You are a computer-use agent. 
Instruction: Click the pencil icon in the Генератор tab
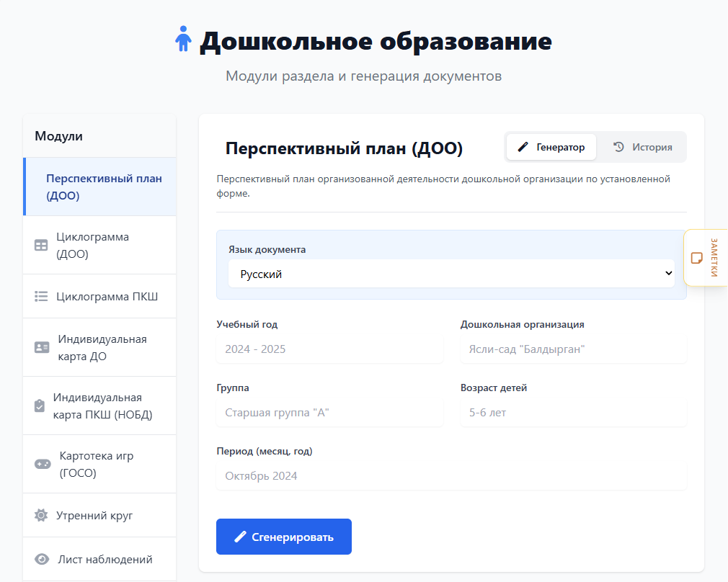pos(523,147)
